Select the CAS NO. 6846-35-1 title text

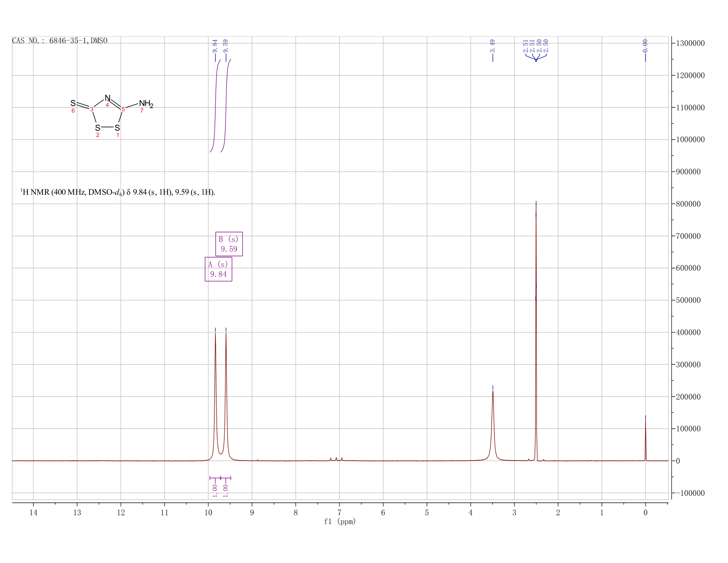pyautogui.click(x=60, y=41)
